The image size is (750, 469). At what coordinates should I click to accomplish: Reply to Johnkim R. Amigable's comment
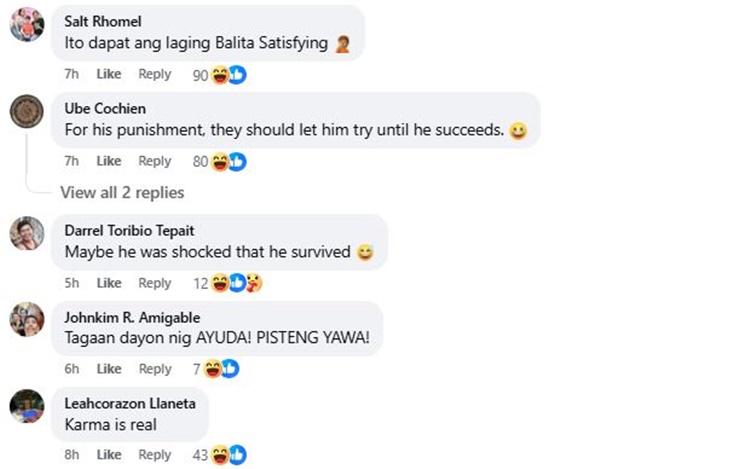tap(155, 369)
